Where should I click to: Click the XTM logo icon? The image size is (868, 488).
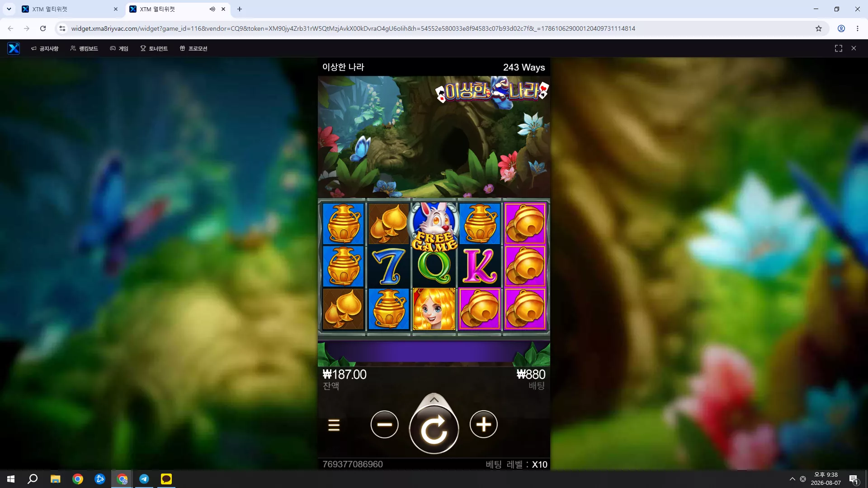[14, 48]
